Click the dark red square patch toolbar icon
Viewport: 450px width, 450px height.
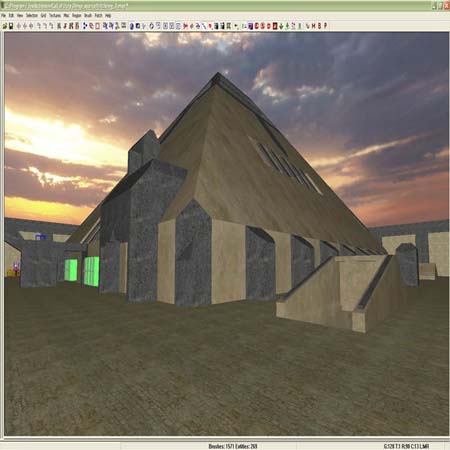click(275, 26)
